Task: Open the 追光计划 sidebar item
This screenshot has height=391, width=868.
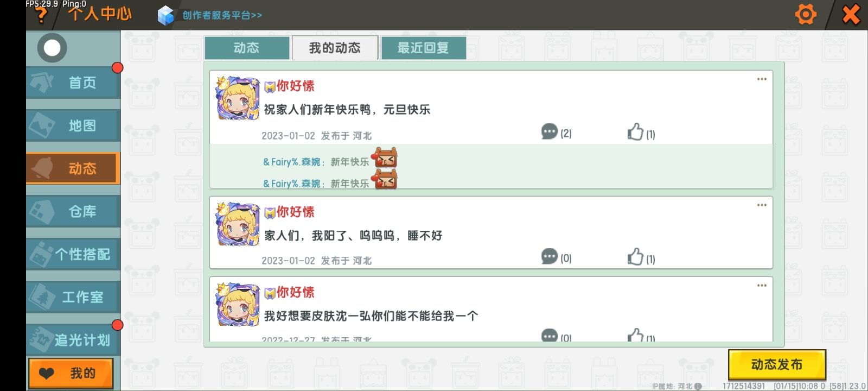Action: pos(73,340)
